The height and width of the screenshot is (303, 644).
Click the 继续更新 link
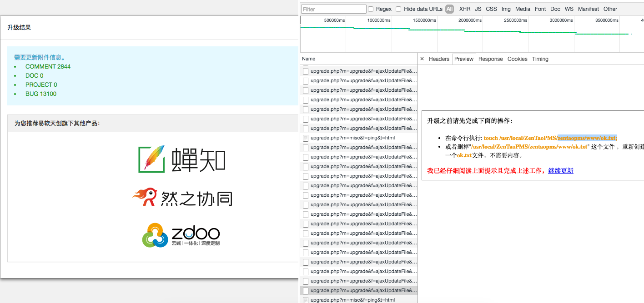click(560, 171)
